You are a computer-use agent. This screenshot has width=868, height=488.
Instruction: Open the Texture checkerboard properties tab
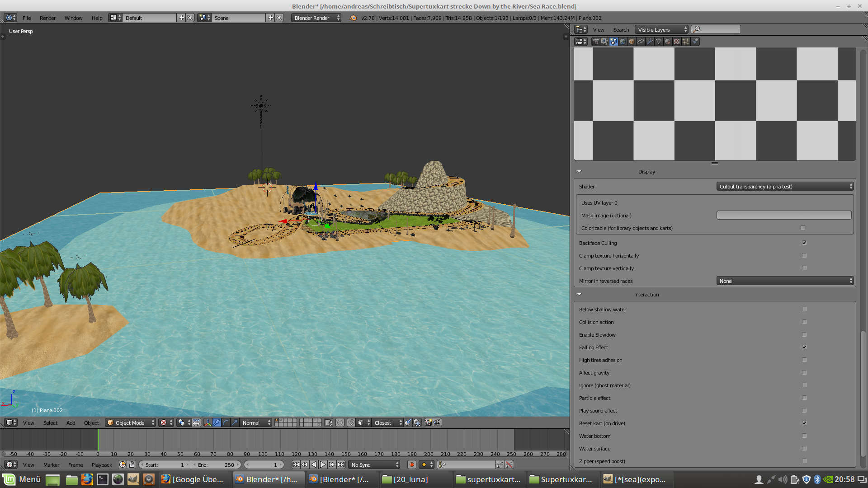click(677, 42)
